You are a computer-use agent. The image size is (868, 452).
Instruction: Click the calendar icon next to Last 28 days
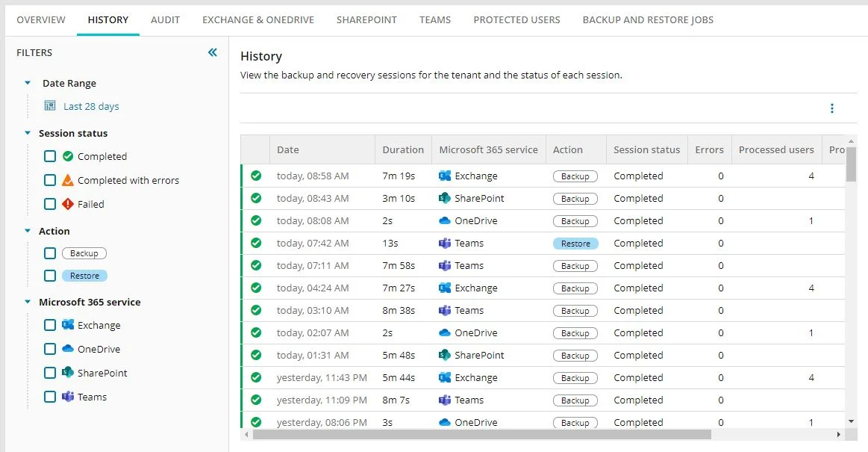pyautogui.click(x=51, y=105)
